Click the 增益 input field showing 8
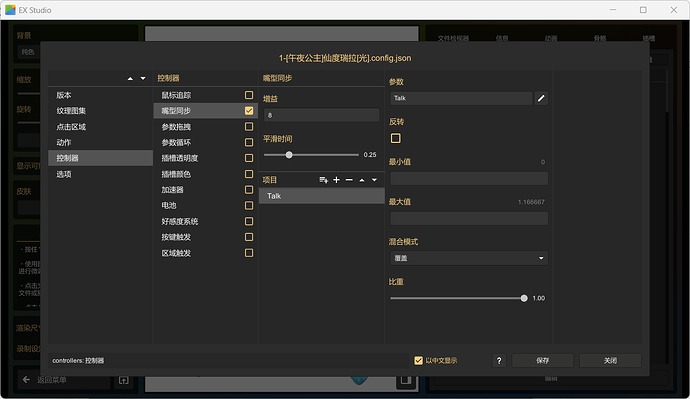Viewport: 690px width, 399px height. tap(322, 115)
